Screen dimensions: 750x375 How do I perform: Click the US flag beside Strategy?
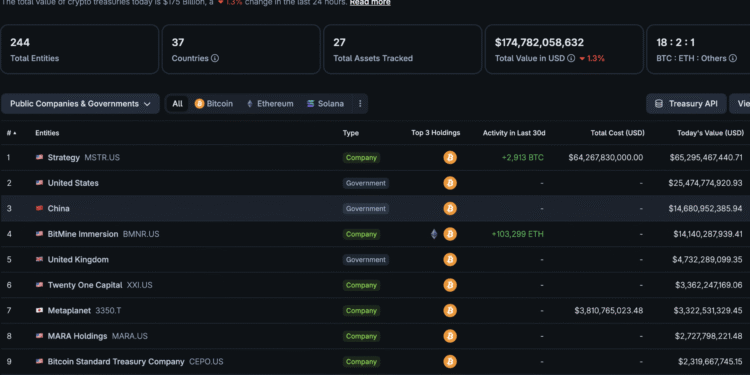pyautogui.click(x=39, y=157)
